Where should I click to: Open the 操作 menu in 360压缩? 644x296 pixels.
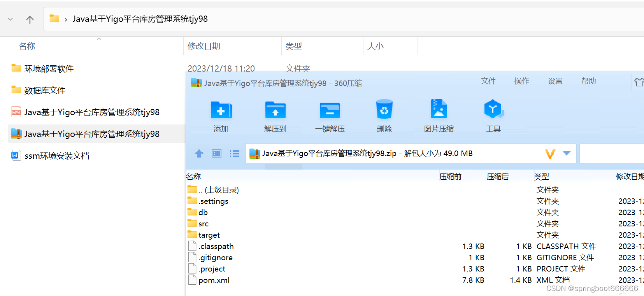tap(522, 81)
